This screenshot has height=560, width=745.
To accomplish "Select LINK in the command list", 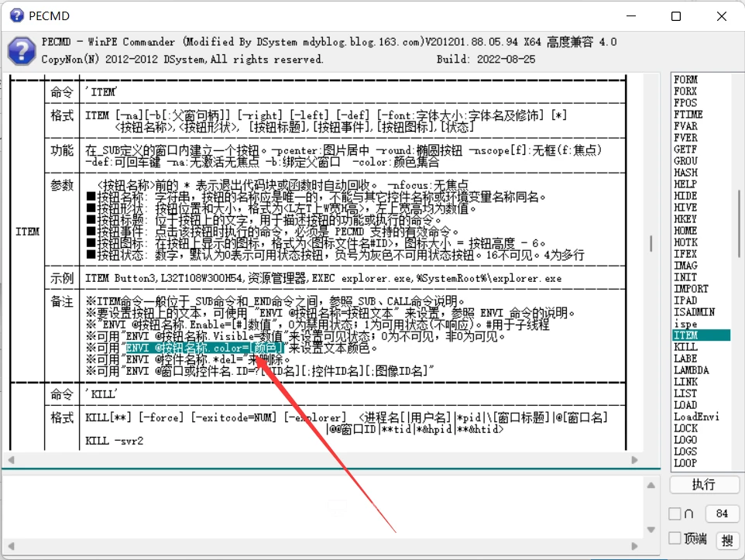I will pos(685,382).
